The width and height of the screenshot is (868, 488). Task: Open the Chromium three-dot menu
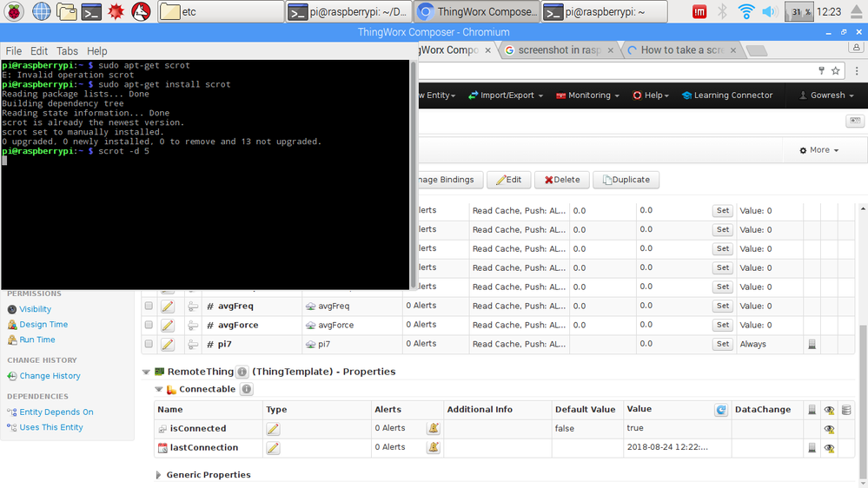click(x=857, y=71)
